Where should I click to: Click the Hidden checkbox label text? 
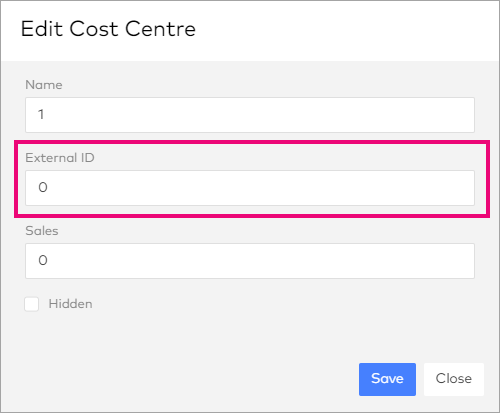coord(70,304)
